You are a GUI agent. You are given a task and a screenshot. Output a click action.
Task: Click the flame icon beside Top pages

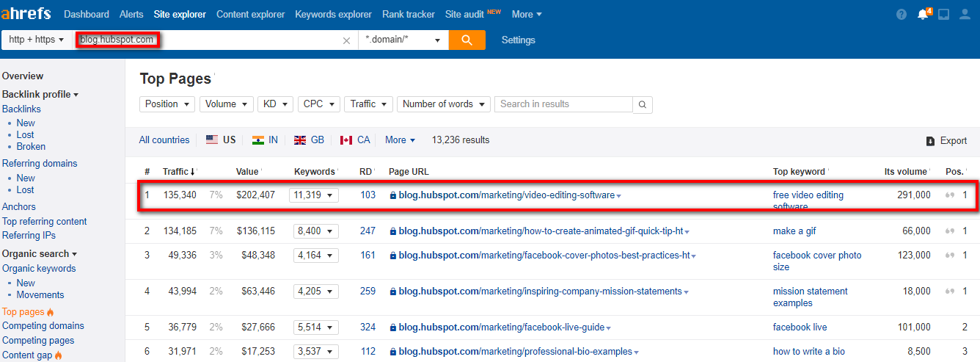pos(51,312)
